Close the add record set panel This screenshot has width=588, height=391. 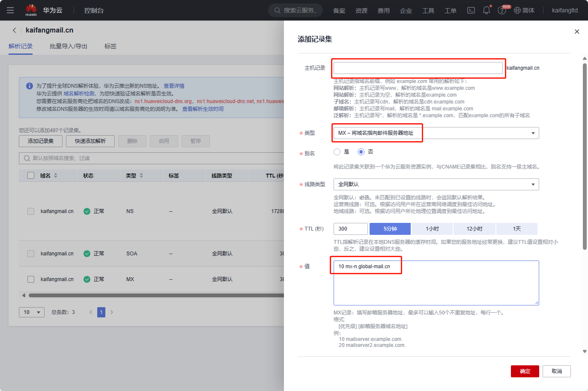(x=577, y=32)
